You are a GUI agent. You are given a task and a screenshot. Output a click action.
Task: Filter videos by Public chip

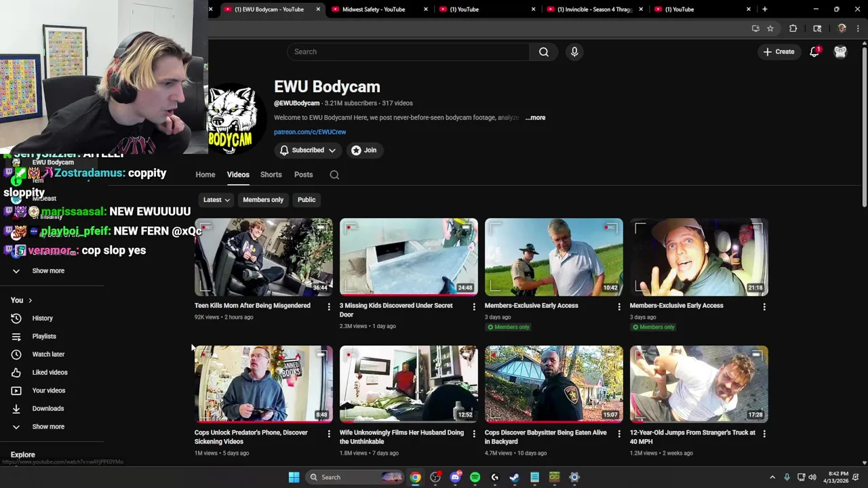click(x=307, y=200)
